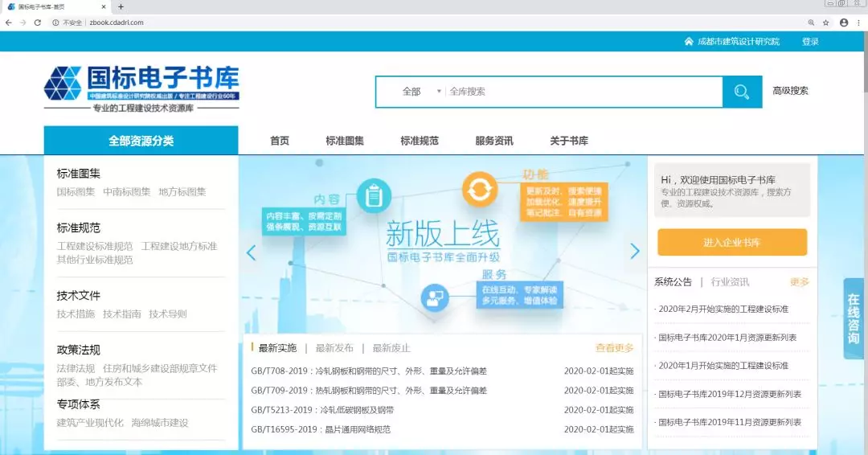This screenshot has height=455, width=868.
Task: Click the 服务 chat icon in banner
Action: coord(435,297)
